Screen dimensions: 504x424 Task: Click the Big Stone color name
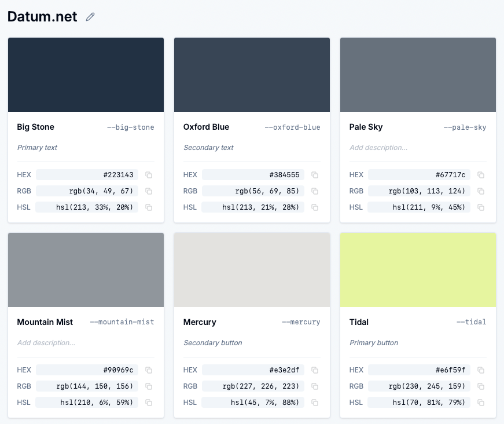36,127
